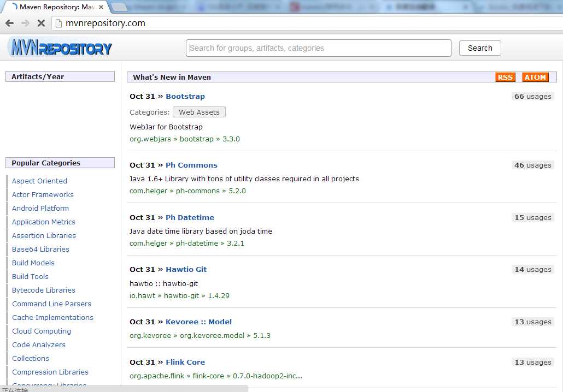
Task: Stop page loading with X icon
Action: 41,23
